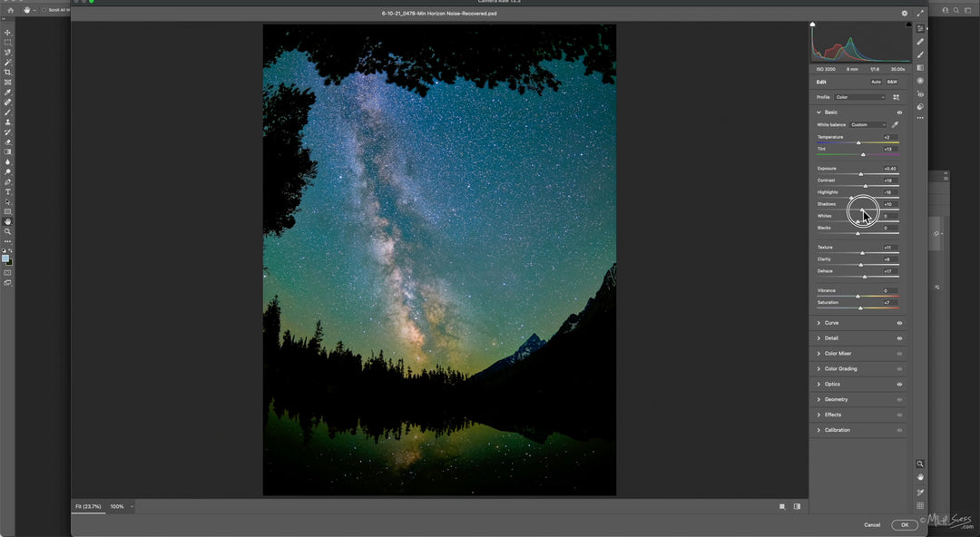The width and height of the screenshot is (980, 537).
Task: Select the Hand tool in Camera Raw
Action: click(920, 477)
